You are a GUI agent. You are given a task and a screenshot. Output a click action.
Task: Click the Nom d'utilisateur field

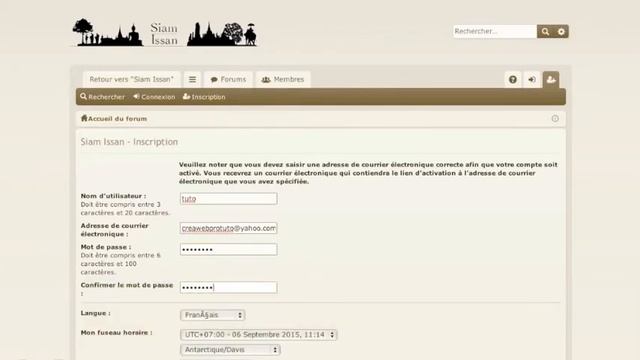click(x=229, y=199)
